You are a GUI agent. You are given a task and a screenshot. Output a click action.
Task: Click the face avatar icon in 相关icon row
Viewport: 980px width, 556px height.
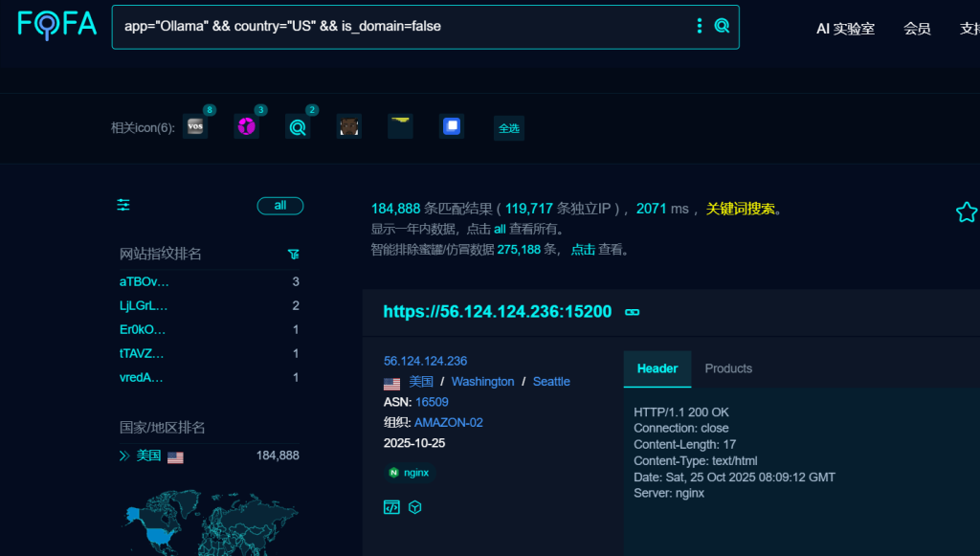coord(348,125)
